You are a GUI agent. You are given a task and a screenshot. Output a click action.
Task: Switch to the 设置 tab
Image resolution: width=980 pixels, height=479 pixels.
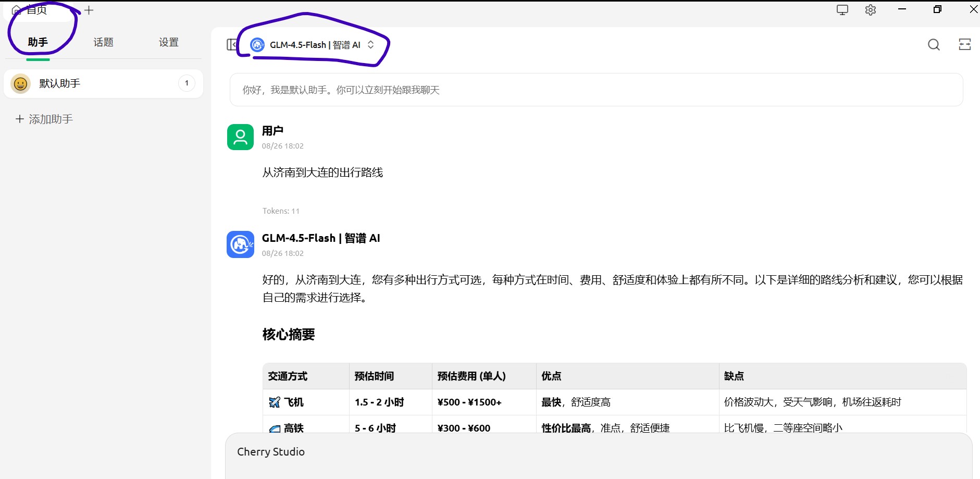169,42
